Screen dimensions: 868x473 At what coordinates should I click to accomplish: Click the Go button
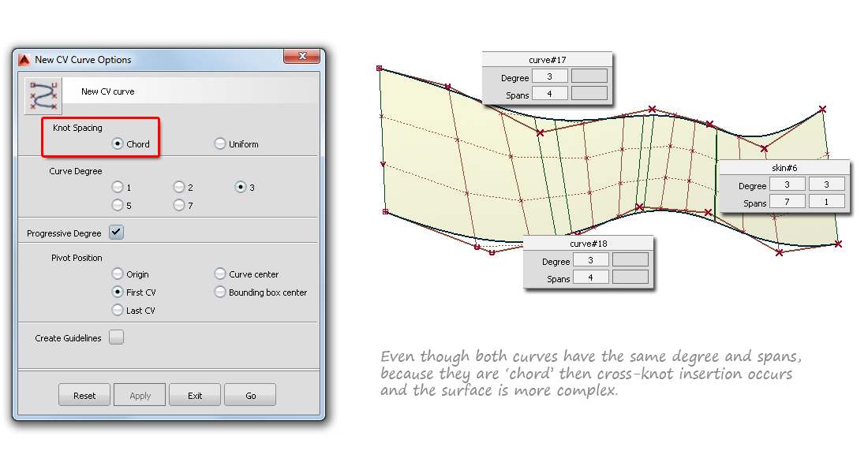249,394
